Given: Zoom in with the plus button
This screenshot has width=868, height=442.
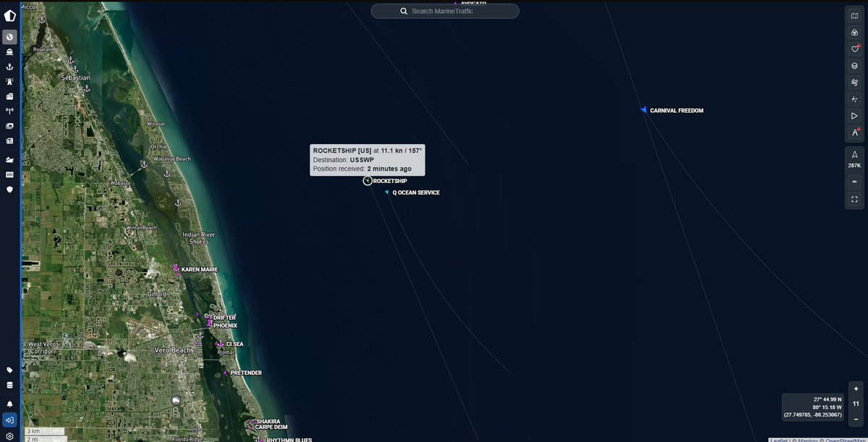Looking at the screenshot, I should (856, 388).
